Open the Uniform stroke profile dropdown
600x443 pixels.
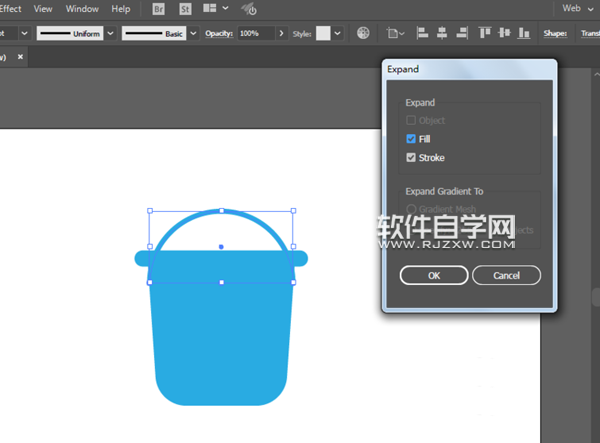pos(110,33)
